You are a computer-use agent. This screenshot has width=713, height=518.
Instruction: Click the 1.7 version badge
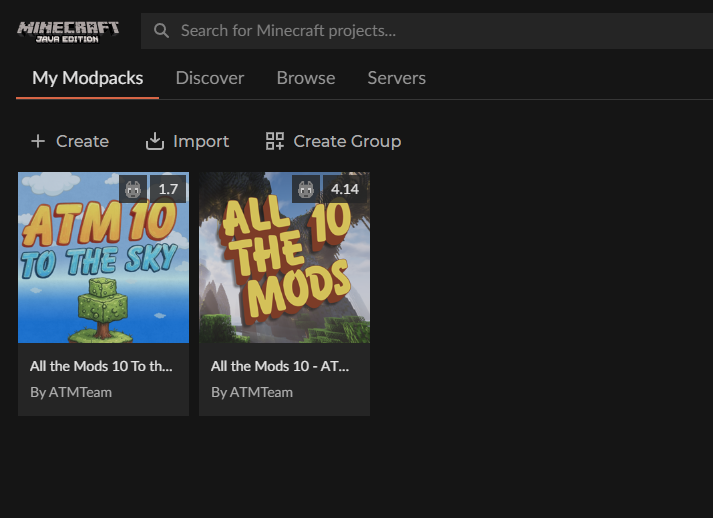click(168, 189)
